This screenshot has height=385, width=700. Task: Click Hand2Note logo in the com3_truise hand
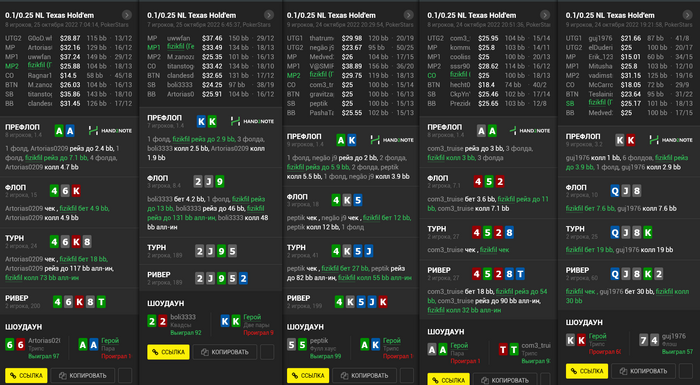point(531,130)
